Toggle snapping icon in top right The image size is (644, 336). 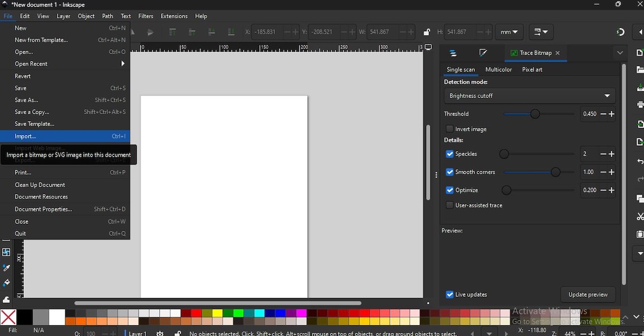(x=621, y=32)
